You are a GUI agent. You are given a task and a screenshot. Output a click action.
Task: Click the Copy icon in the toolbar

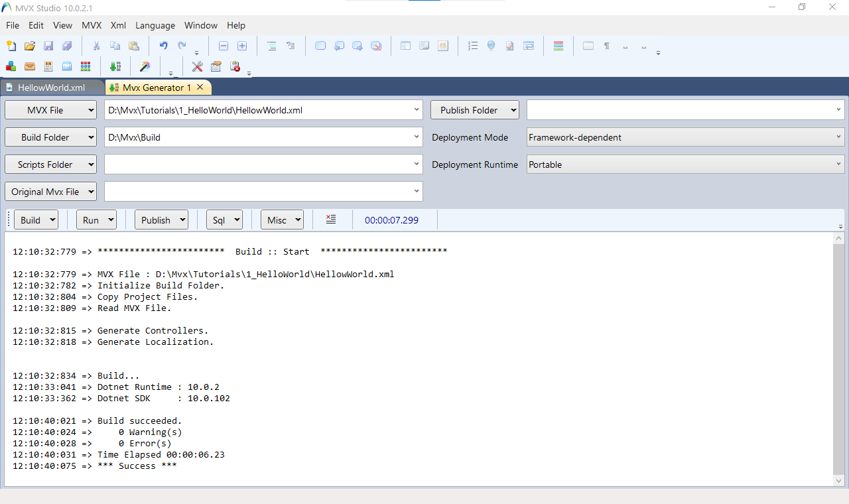(115, 46)
